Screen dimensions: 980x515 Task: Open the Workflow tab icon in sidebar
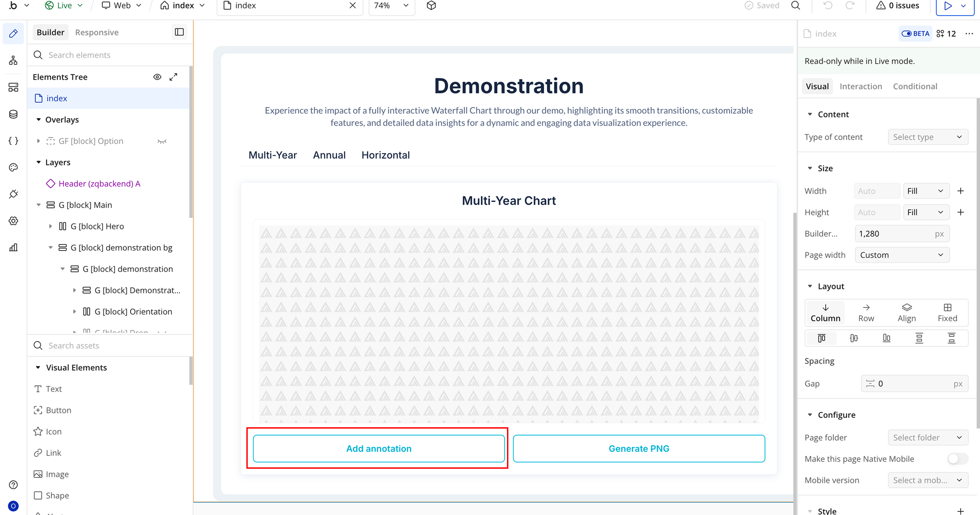(13, 61)
